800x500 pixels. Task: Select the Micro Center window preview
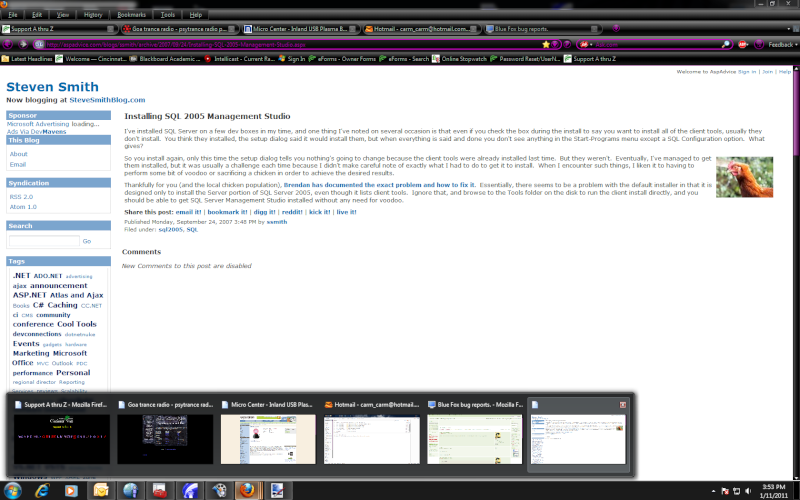click(x=268, y=434)
